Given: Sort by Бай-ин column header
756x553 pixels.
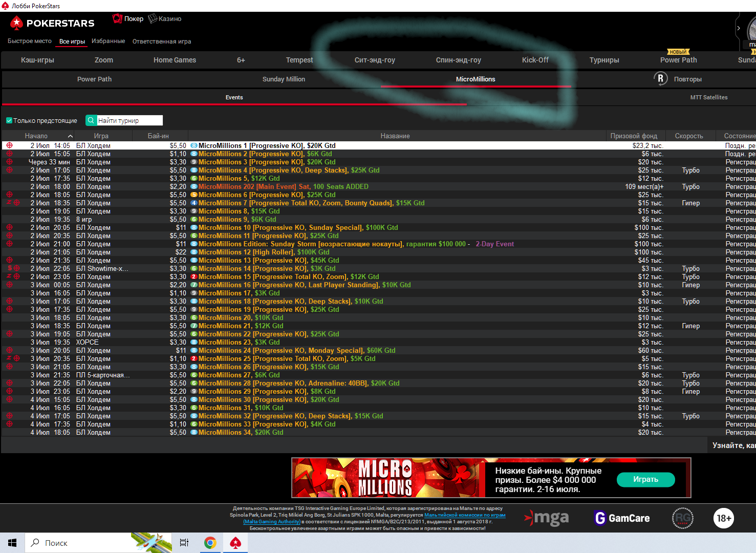Looking at the screenshot, I should [x=158, y=136].
